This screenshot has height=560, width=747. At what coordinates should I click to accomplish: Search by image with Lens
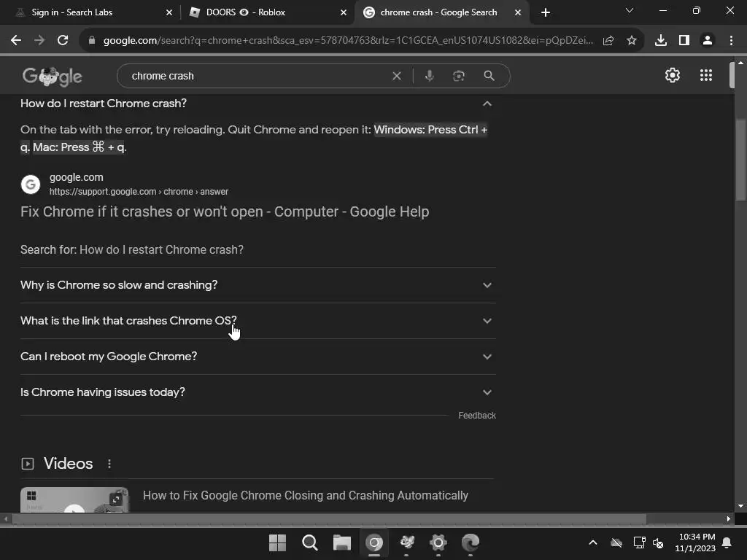pyautogui.click(x=459, y=76)
